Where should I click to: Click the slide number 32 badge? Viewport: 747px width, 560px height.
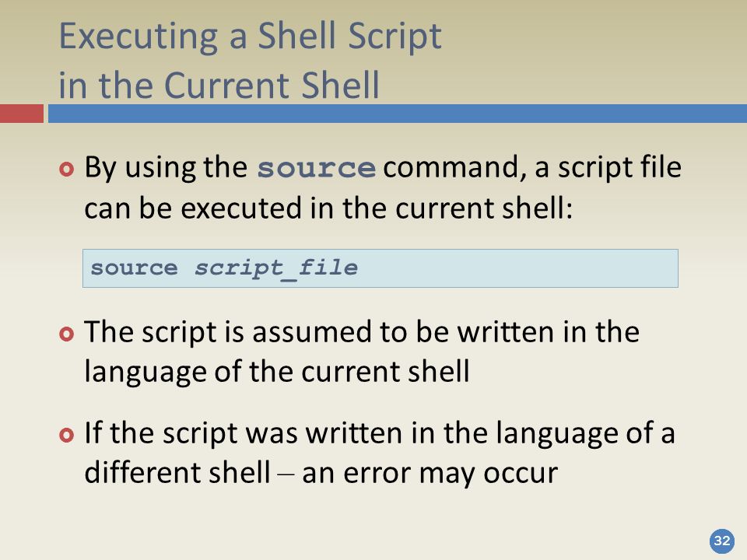pos(722,541)
